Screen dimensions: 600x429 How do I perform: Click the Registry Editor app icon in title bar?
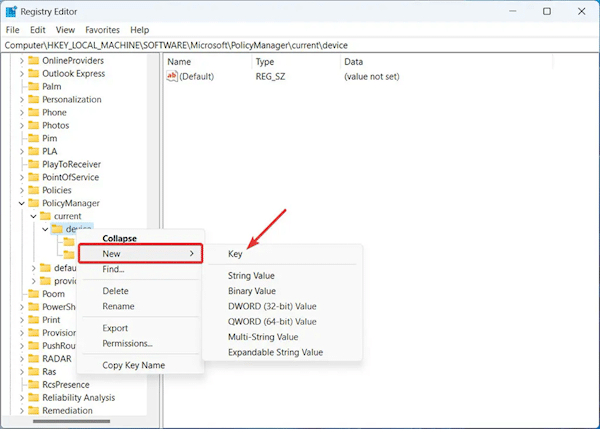point(12,11)
